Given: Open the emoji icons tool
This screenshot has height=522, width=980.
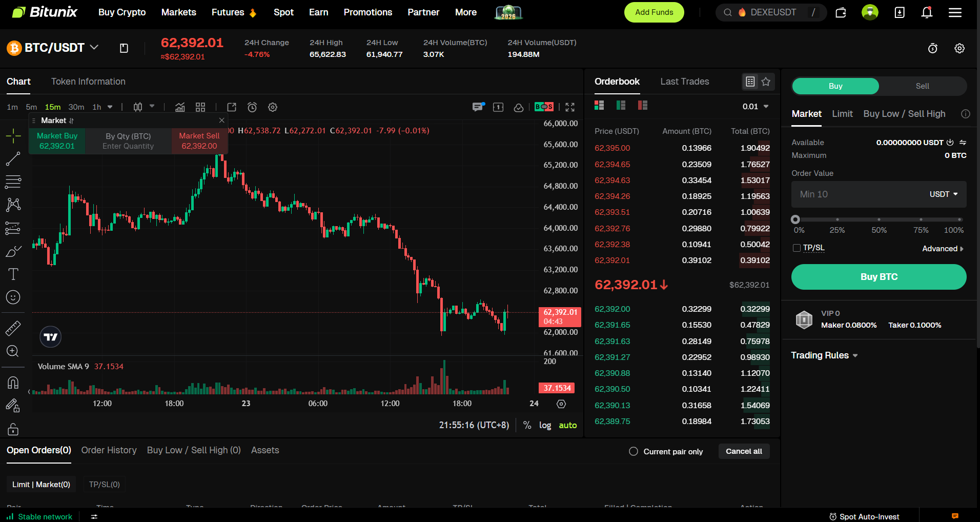Looking at the screenshot, I should [x=13, y=297].
